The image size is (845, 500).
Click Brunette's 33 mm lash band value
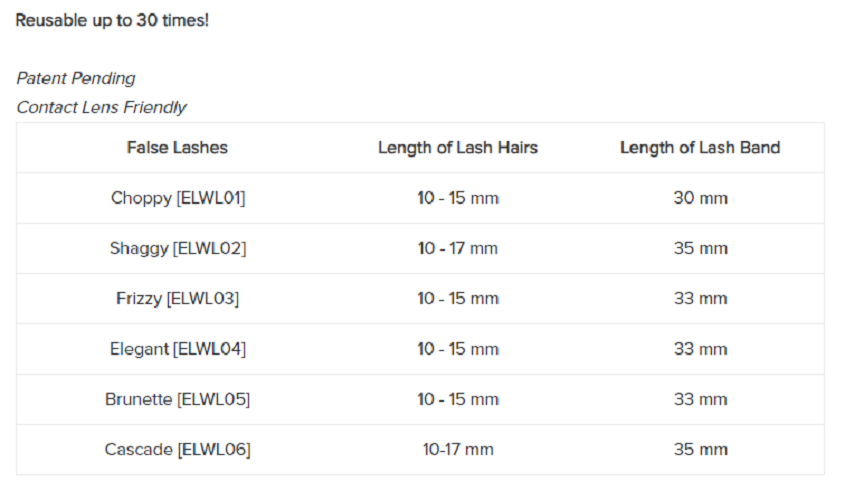701,399
